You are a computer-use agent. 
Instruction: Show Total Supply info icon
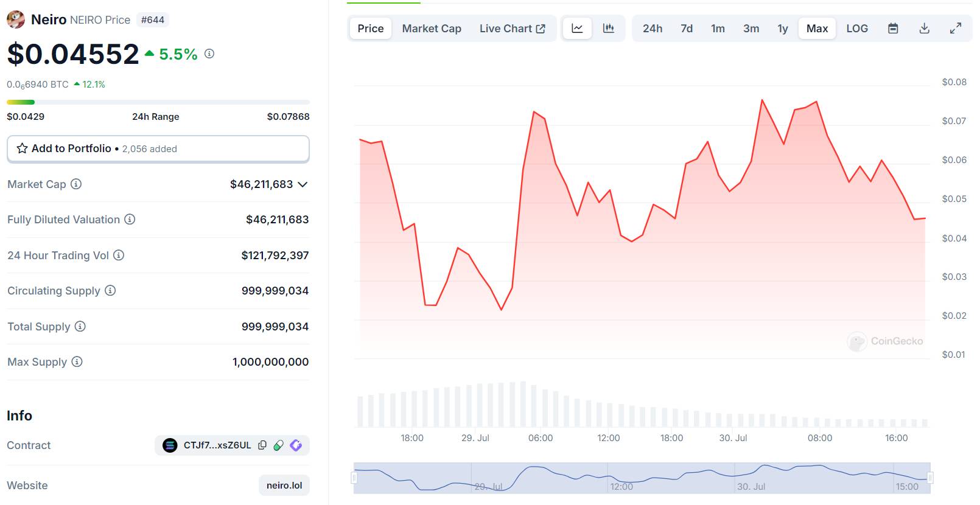(80, 326)
